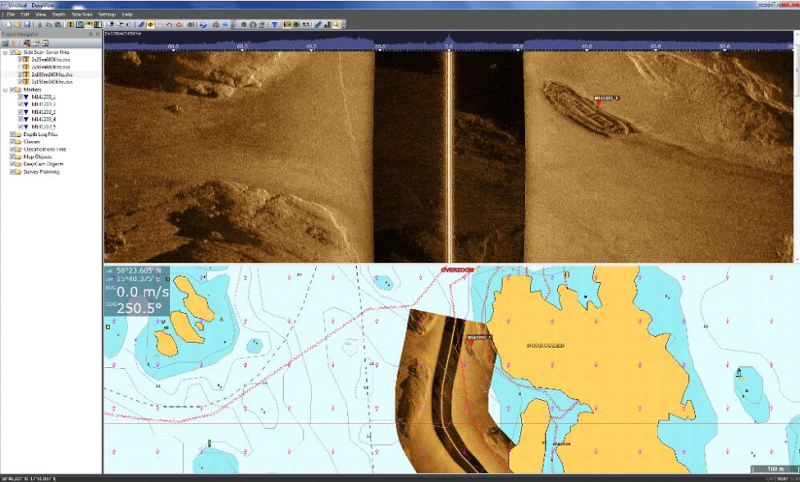Collapse the Side Scan Sonar Files node
800x482 pixels.
click(5, 52)
